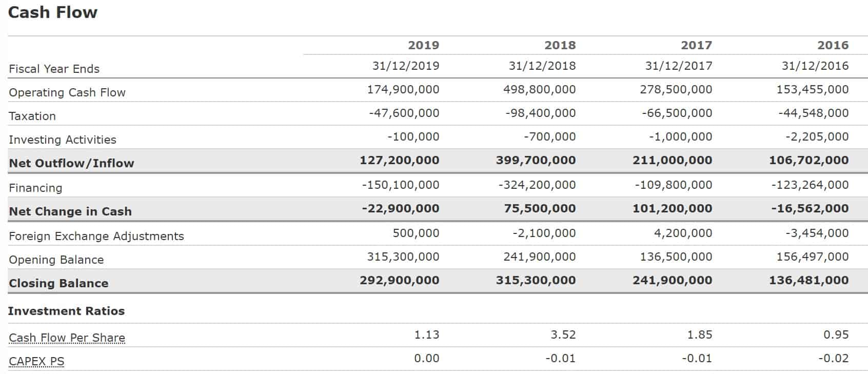This screenshot has height=374, width=868.
Task: Select operating cash flow value 498,800,000
Action: click(x=540, y=89)
